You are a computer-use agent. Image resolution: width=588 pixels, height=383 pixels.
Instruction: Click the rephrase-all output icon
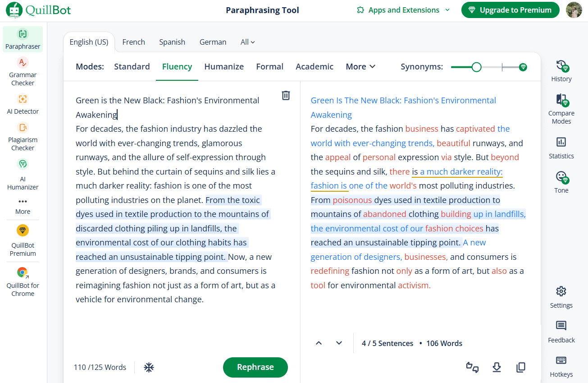(x=472, y=367)
